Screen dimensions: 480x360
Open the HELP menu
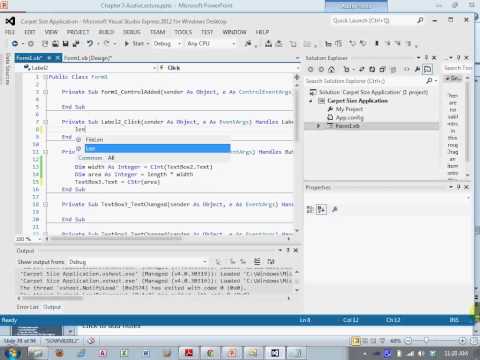262,32
